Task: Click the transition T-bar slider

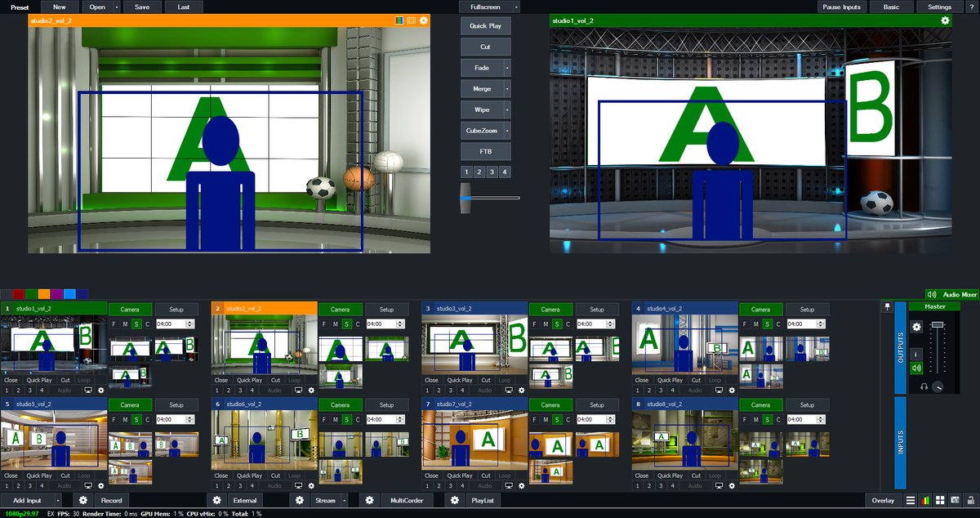Action: 465,197
